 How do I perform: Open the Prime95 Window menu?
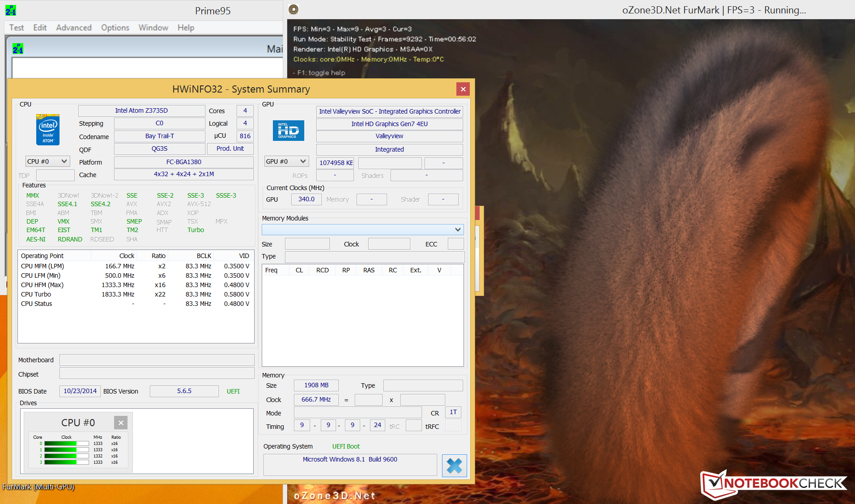[x=153, y=28]
